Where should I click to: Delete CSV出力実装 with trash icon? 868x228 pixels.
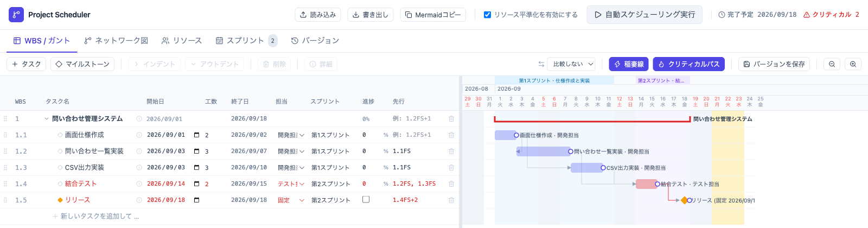click(451, 168)
